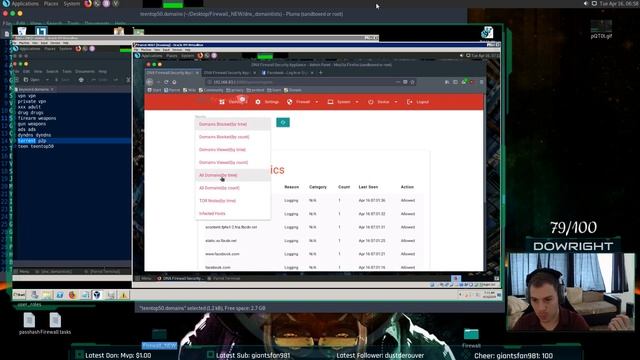
Task: Select DNS Firewall Security in the Parrot VM taskbar
Action: (179, 278)
